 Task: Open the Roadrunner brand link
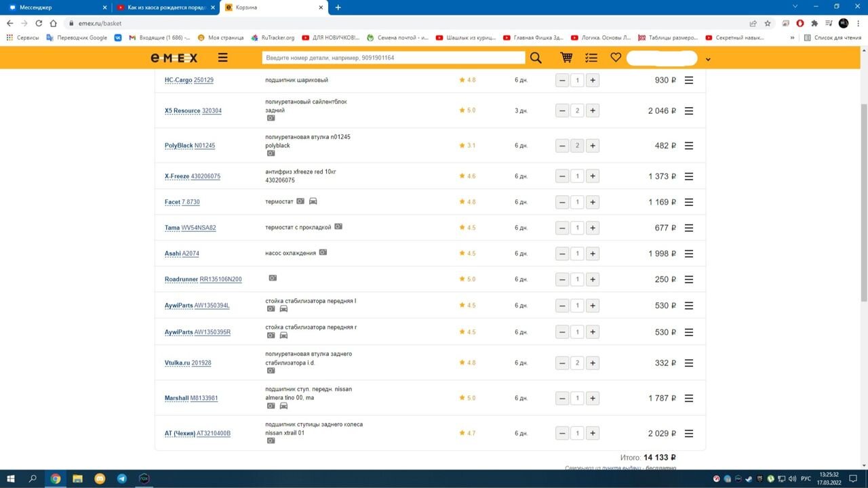(x=181, y=279)
